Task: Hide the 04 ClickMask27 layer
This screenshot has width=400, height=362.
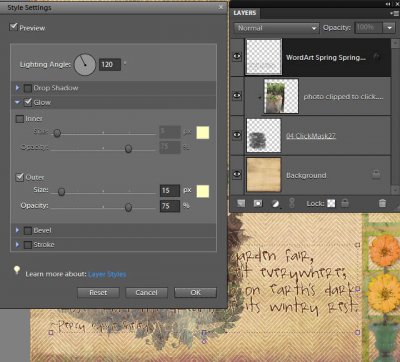Action: coord(237,135)
